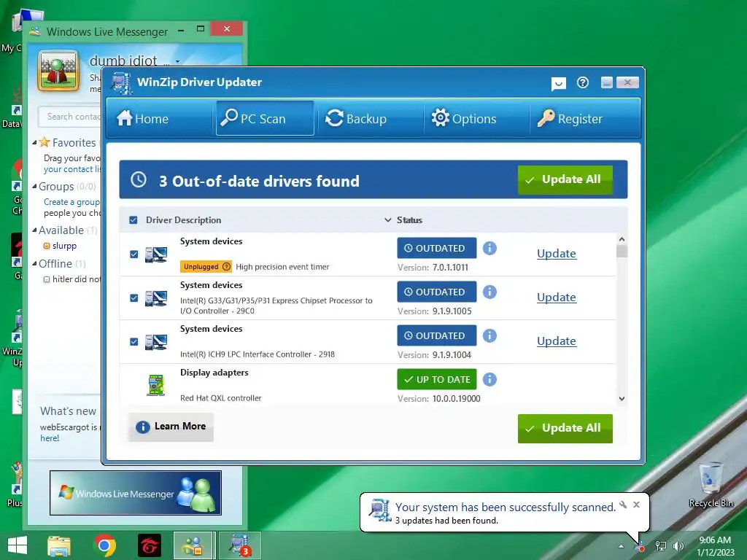Viewport: 747px width, 560px height.
Task: Click the UP TO DATE badge for display adapter
Action: (x=437, y=379)
